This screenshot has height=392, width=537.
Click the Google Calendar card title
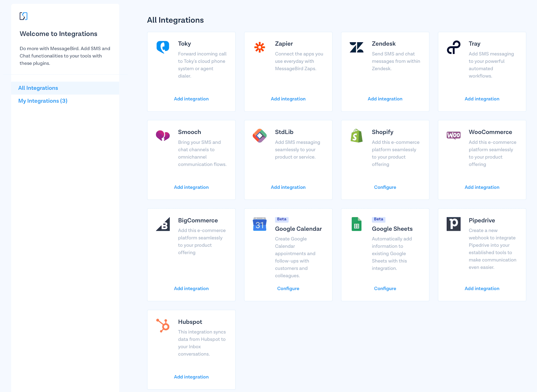pyautogui.click(x=298, y=229)
